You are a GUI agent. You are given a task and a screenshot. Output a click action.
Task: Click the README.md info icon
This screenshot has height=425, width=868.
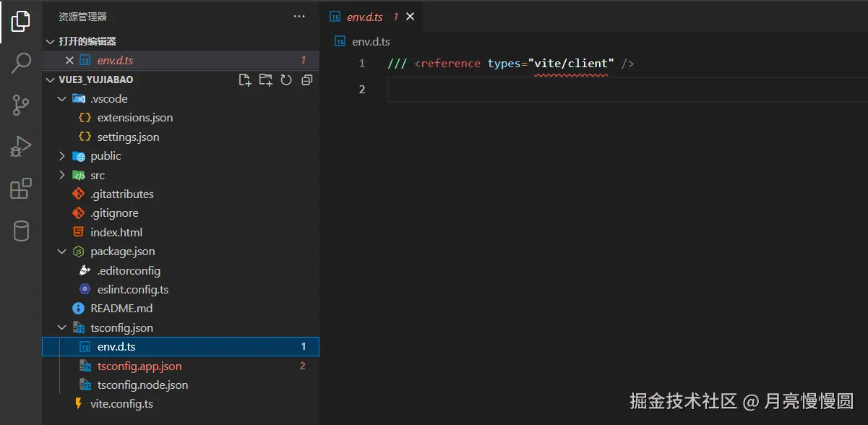(x=78, y=309)
